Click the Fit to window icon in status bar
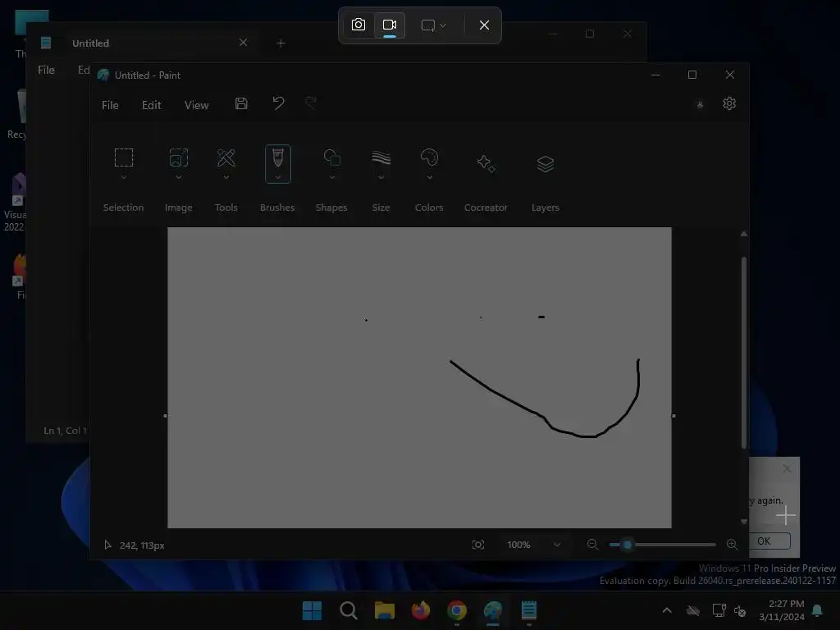Screen dimensions: 840x630 (x=478, y=545)
